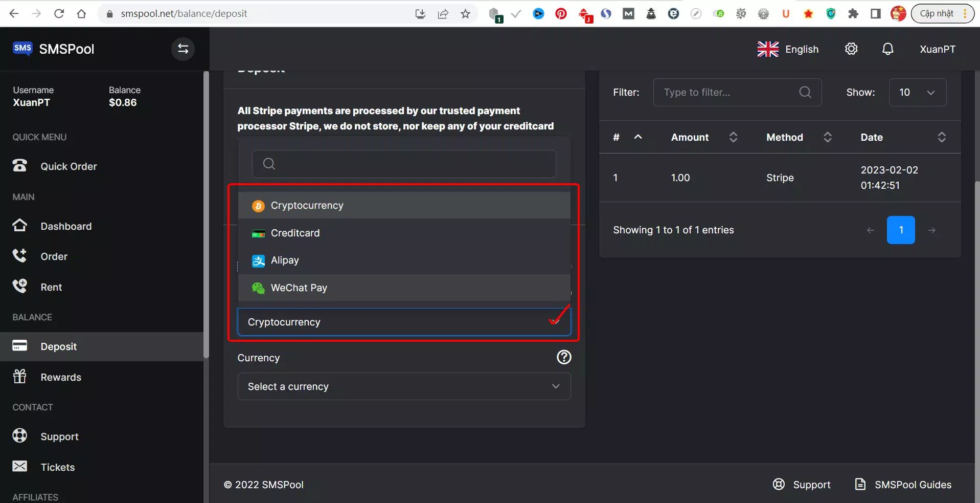Screen dimensions: 980x503
Task: Click the install app icon in address bar
Action: [x=420, y=14]
